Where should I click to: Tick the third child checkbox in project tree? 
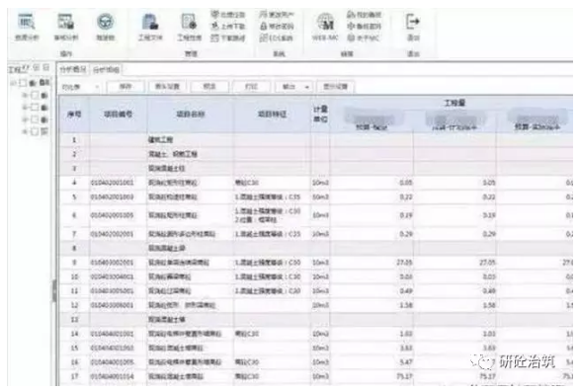(x=35, y=119)
